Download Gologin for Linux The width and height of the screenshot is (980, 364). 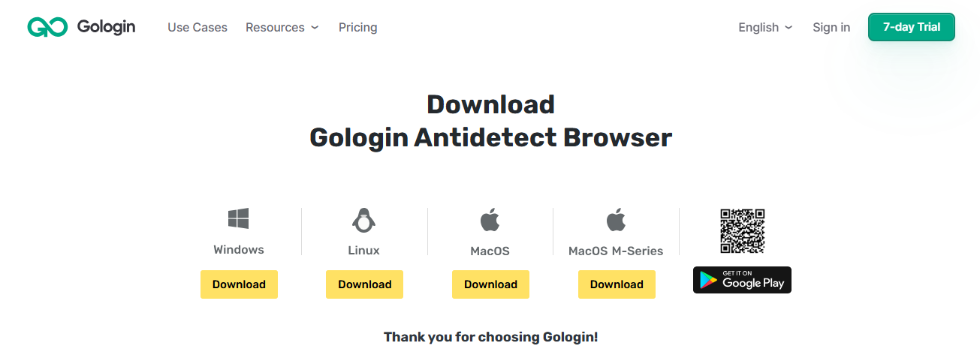364,284
